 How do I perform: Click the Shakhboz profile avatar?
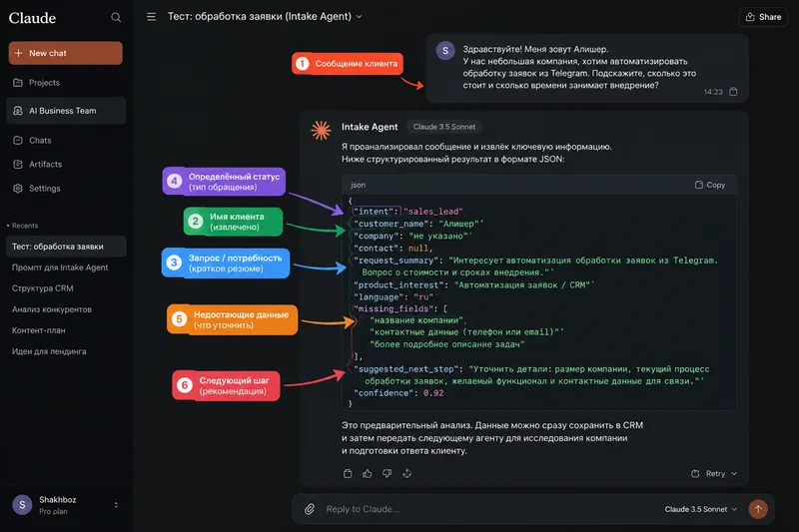pos(22,505)
